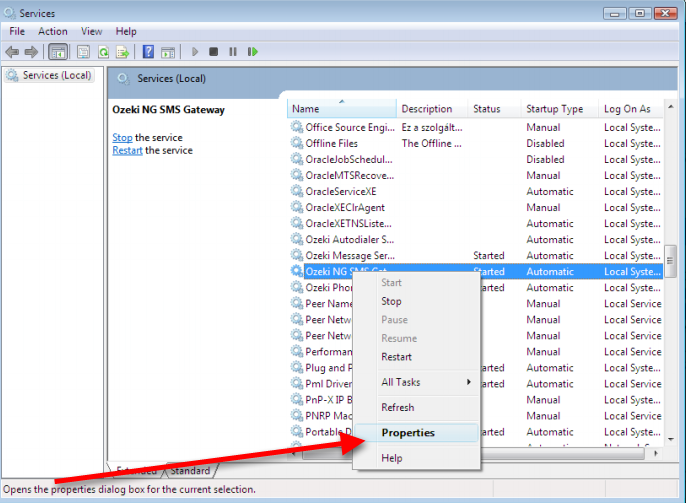This screenshot has width=686, height=503.
Task: Select the OracleJobSchedul... service
Action: [x=476, y=159]
